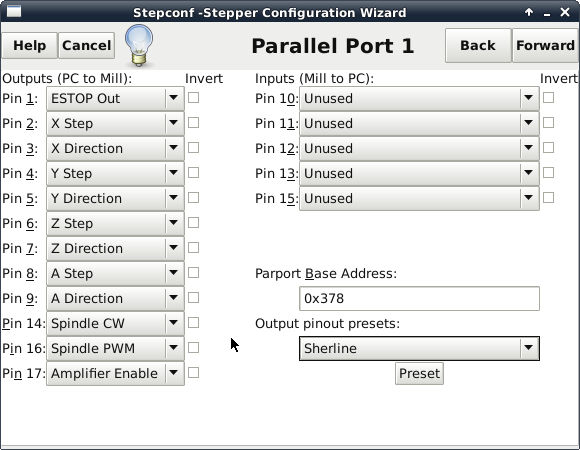
Task: Toggle Invert for Pin 14 Spindle CW
Action: click(193, 322)
